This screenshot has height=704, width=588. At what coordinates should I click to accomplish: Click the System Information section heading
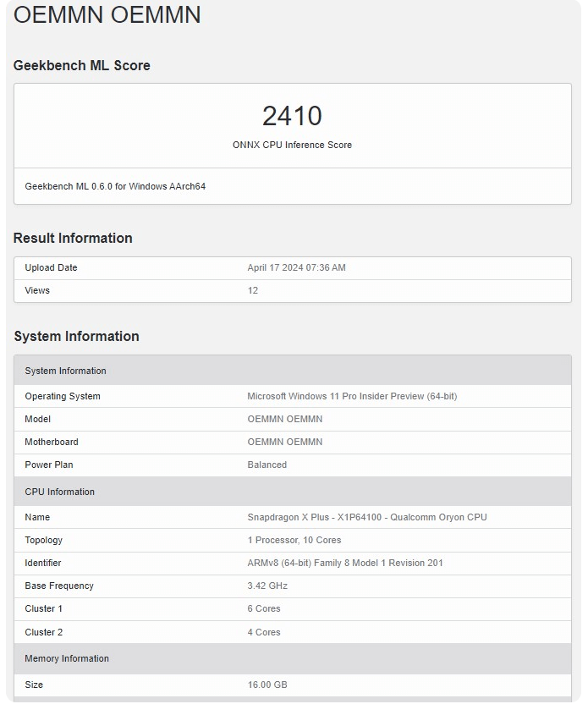tap(76, 336)
